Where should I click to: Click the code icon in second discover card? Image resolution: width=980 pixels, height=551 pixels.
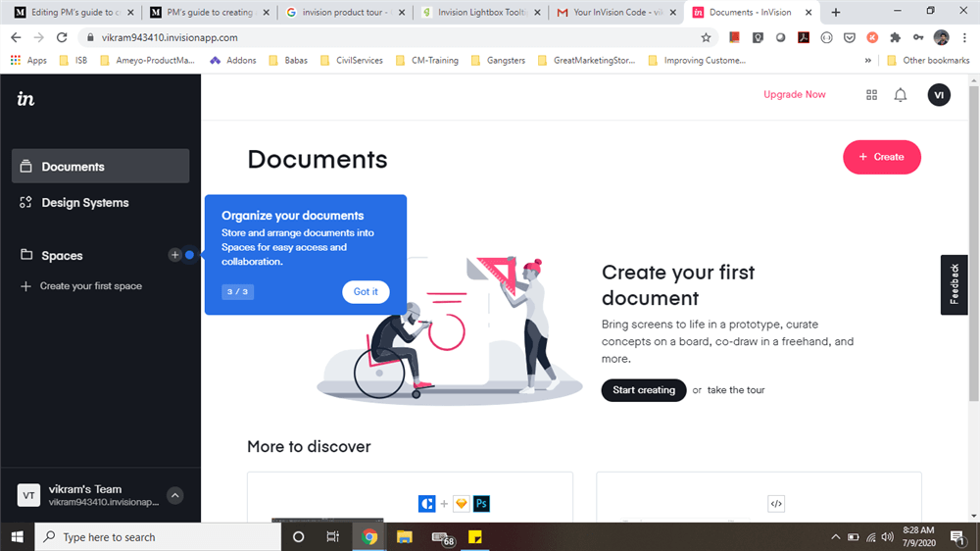[x=775, y=504]
